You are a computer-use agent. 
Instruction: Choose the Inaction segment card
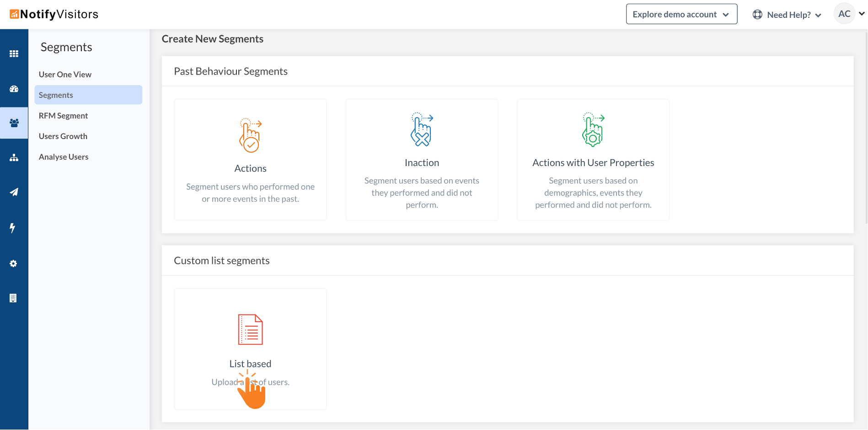click(422, 160)
